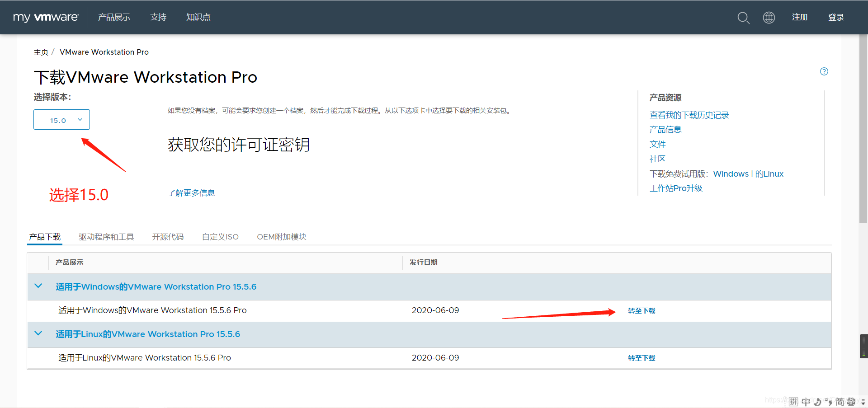This screenshot has width=868, height=408.
Task: Open 文件 resource link
Action: coord(657,144)
